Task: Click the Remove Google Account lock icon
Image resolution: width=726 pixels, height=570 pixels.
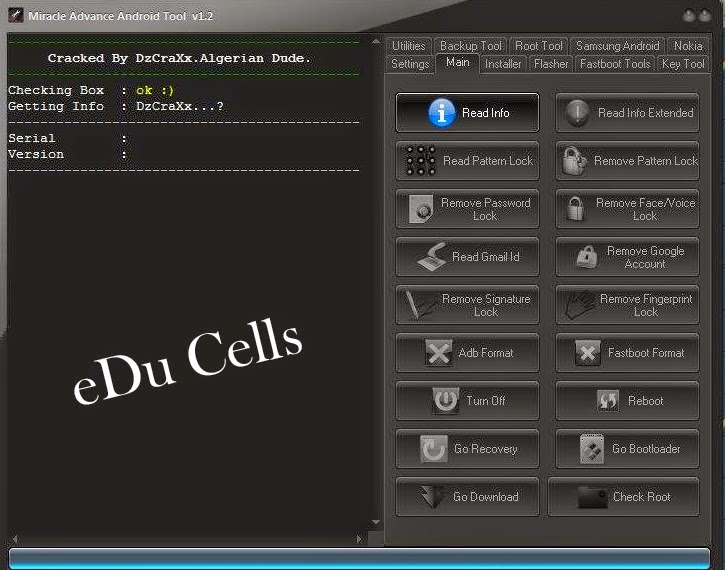Action: coord(587,257)
